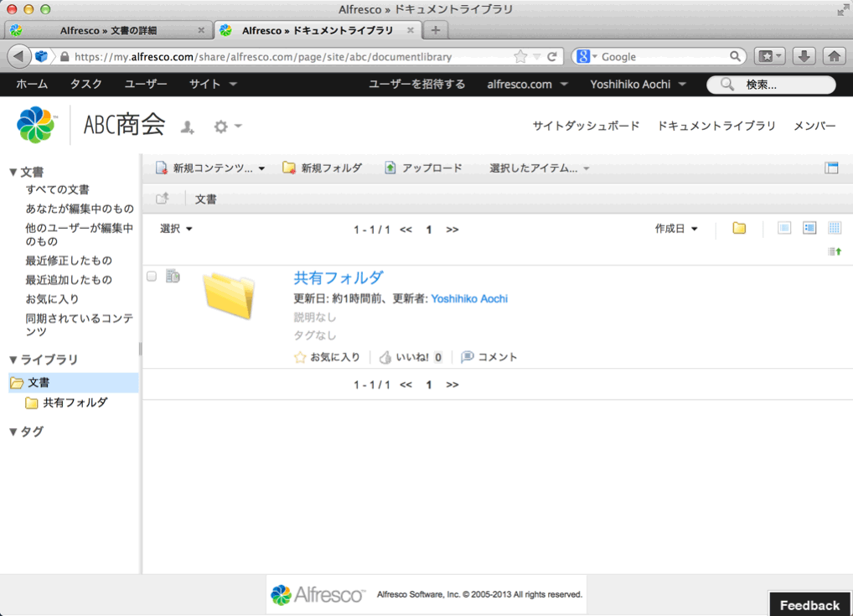Open 選択したアイテム dropdown

click(539, 168)
